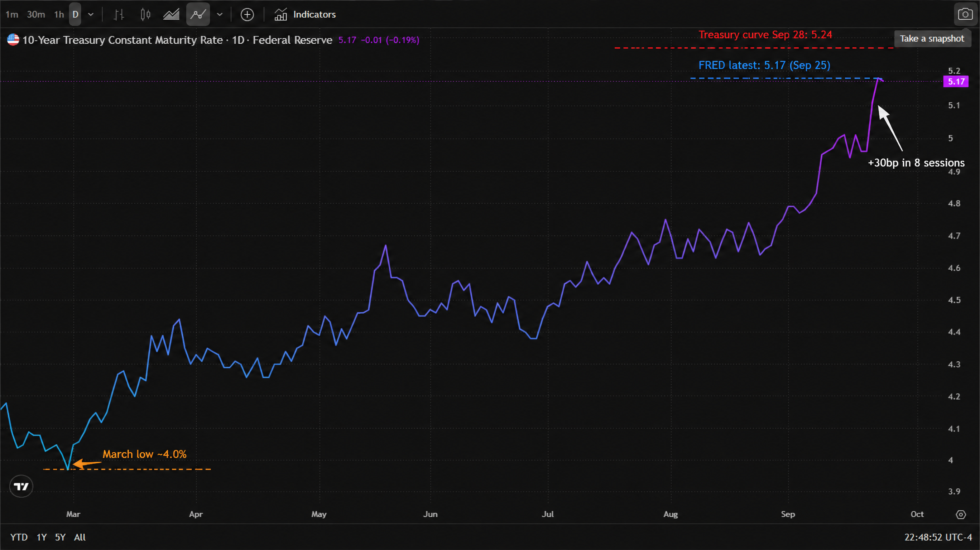980x550 pixels.
Task: Click the Oct label on time axis
Action: tap(917, 514)
